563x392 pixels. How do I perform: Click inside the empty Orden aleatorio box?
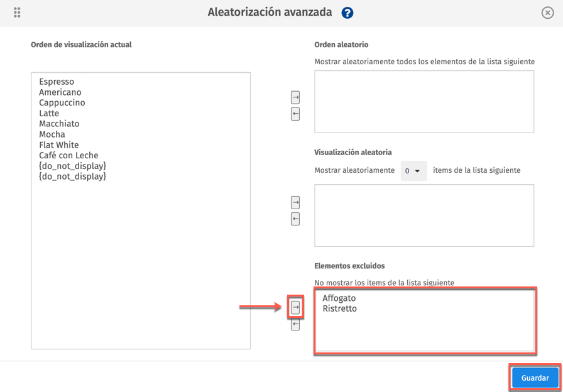[424, 102]
